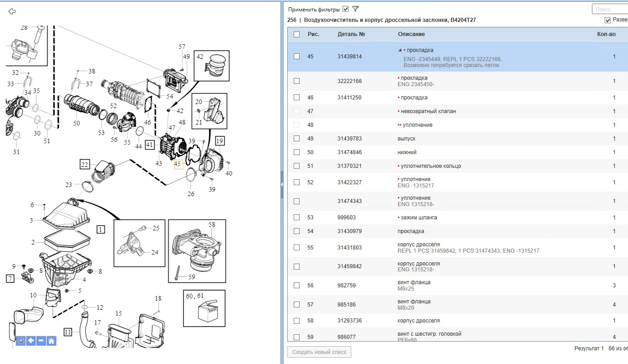Collapse the side panel with splitter arrow
The height and width of the screenshot is (364, 628).
[282, 184]
